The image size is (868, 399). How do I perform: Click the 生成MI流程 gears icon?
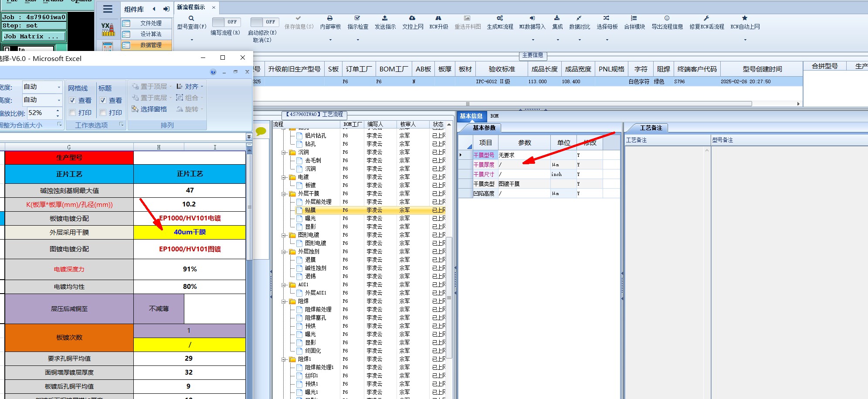500,18
